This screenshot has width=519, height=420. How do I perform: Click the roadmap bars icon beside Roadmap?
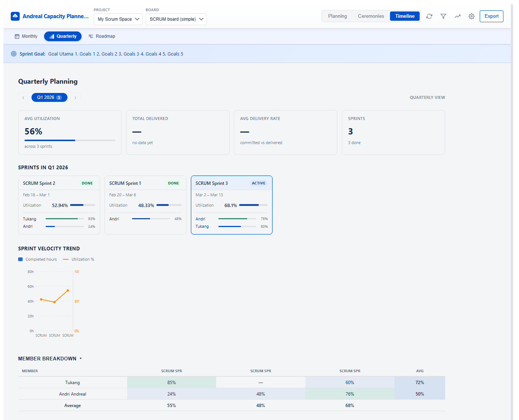pos(91,36)
